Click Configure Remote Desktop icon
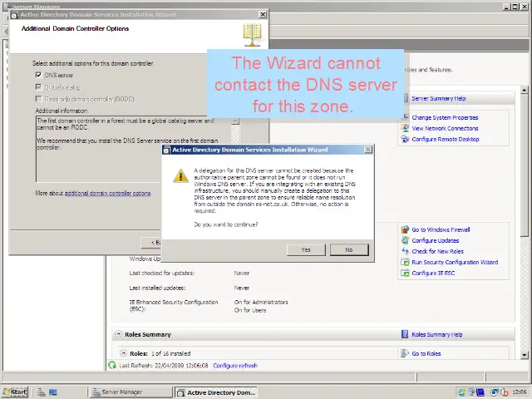The image size is (532, 399). pos(405,139)
